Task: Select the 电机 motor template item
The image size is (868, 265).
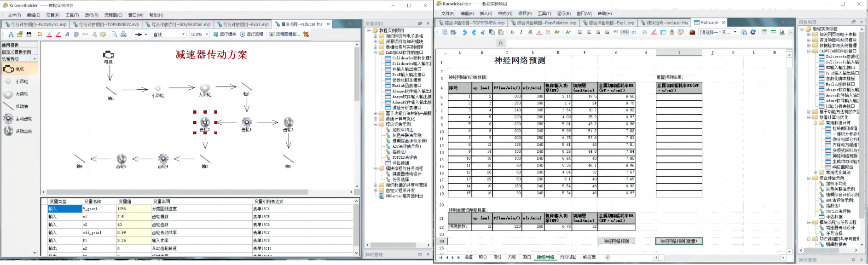Action: pyautogui.click(x=19, y=69)
